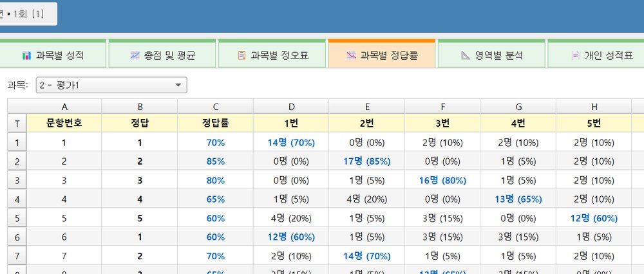Click the 2번 header cell
The width and height of the screenshot is (644, 274).
tap(367, 123)
